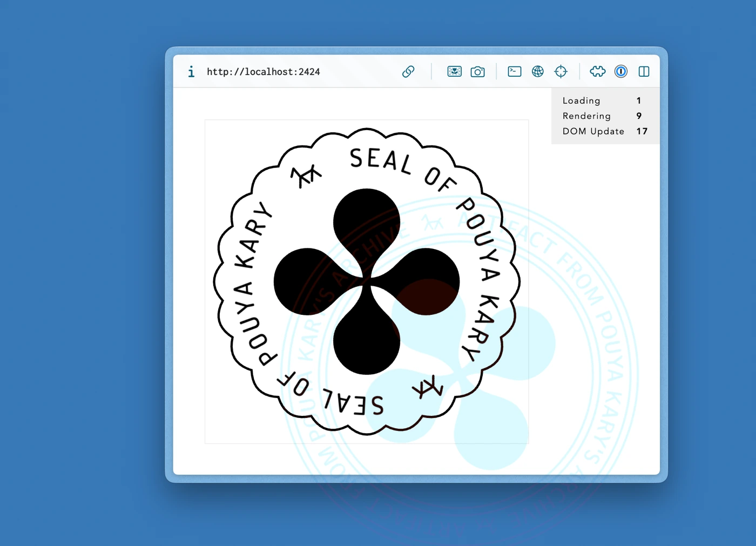Click the glyph symbol at seal's upper-left
This screenshot has width=756, height=546.
pos(306,176)
